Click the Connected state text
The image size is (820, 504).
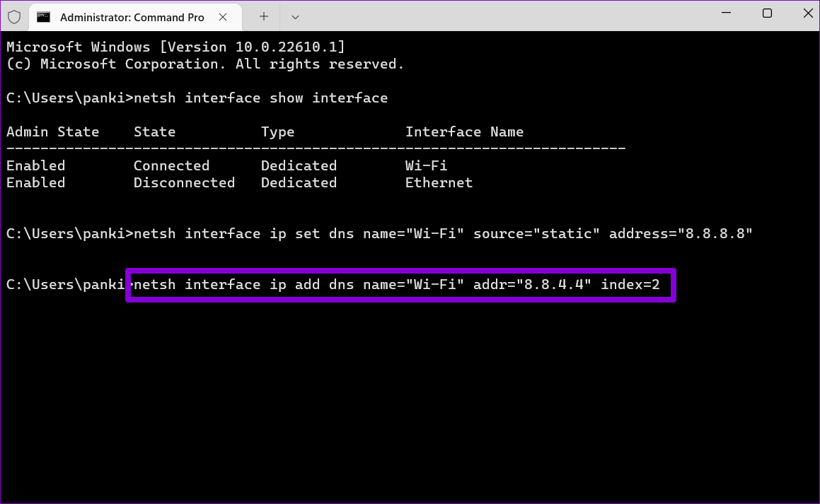coord(171,165)
